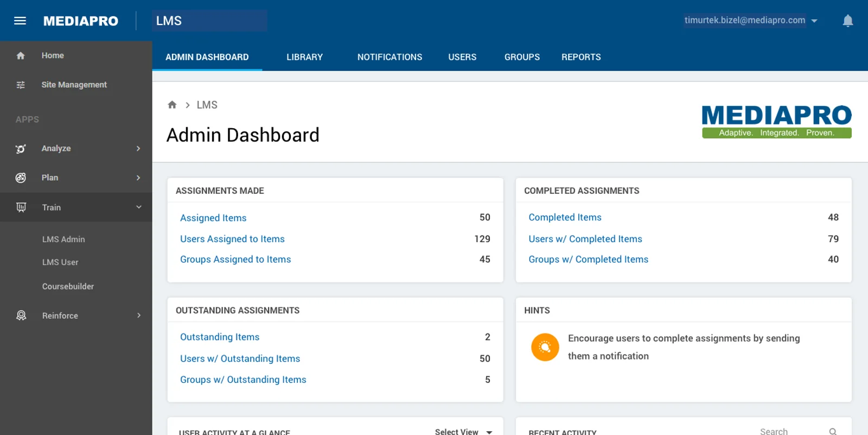Image resolution: width=868 pixels, height=435 pixels.
Task: Click the Home icon in sidebar
Action: (x=21, y=55)
